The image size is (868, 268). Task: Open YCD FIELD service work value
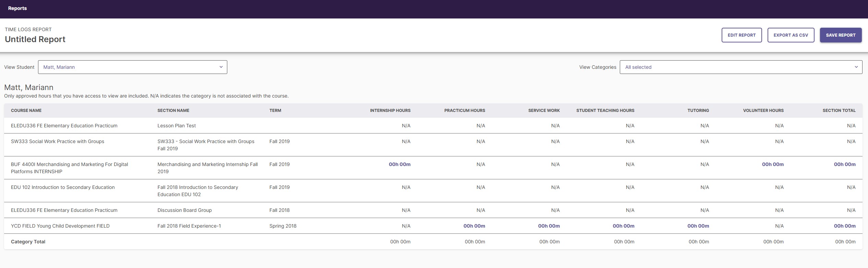coord(549,226)
